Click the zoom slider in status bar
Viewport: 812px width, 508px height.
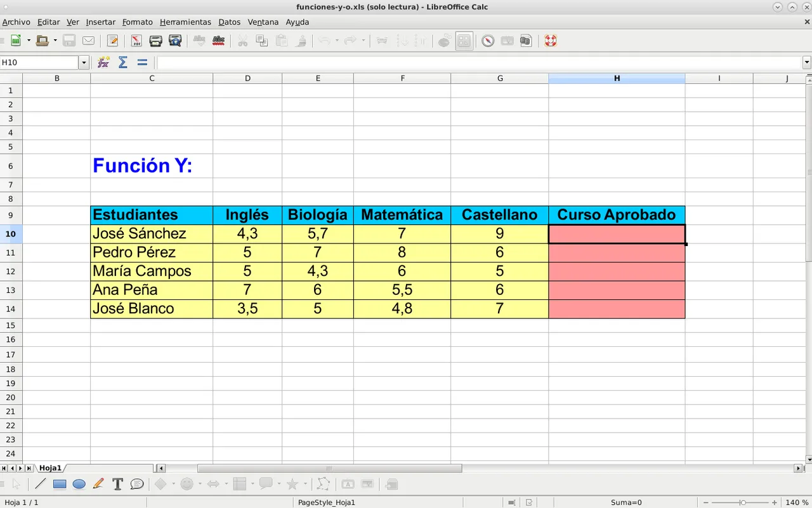[742, 502]
